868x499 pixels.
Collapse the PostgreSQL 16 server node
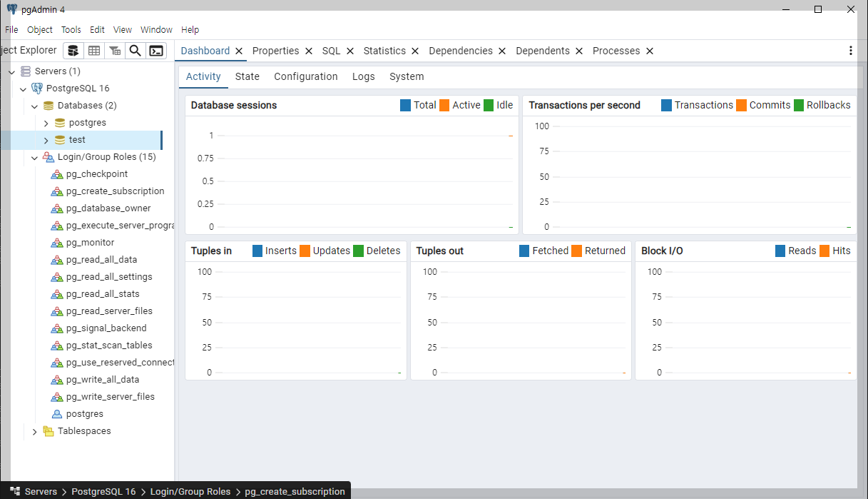(x=23, y=89)
